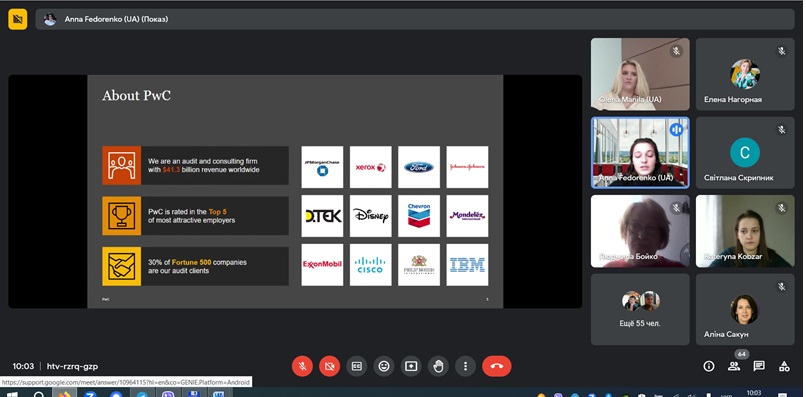Click the Windows Start button in the taskbar
The image size is (806, 397).
(11, 394)
